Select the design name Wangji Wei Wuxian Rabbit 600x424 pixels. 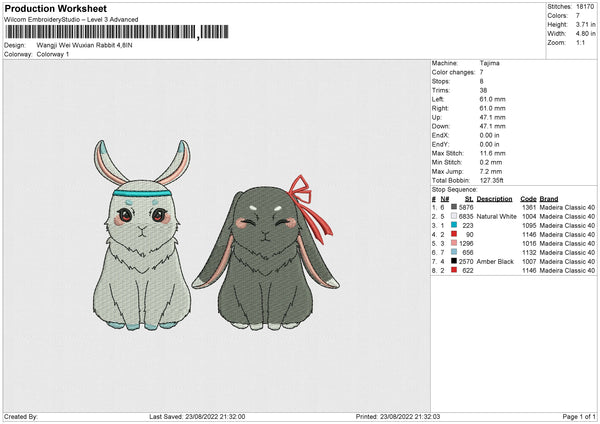point(85,45)
